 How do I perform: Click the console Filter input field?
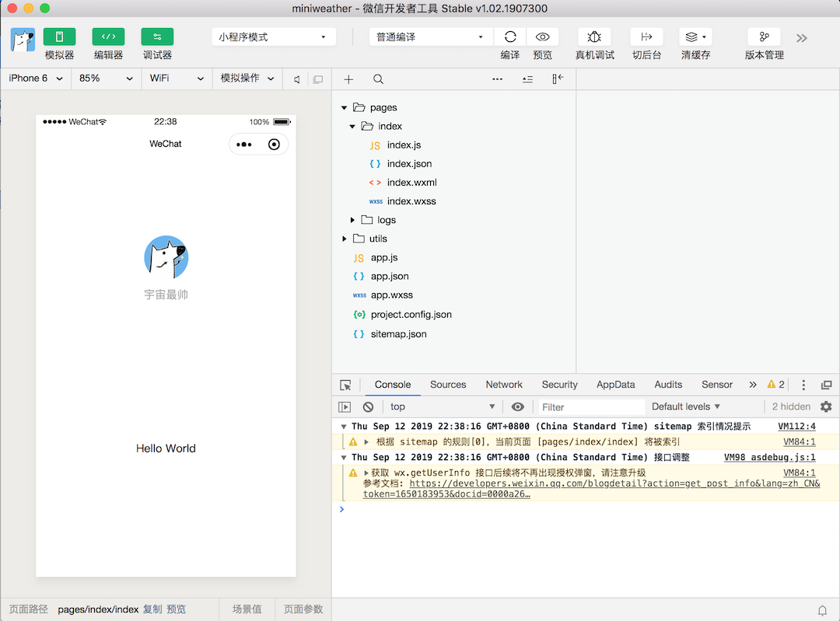(x=591, y=406)
